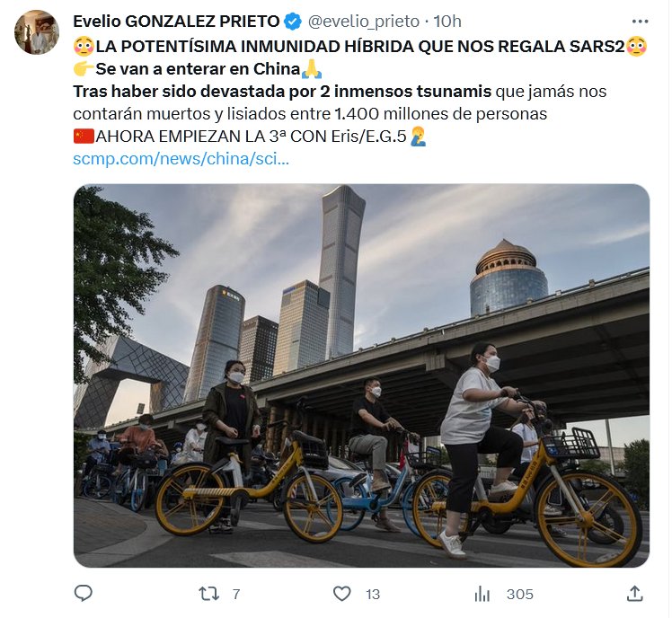Click the retweet count 7
Image resolution: width=672 pixels, height=618 pixels.
(236, 595)
